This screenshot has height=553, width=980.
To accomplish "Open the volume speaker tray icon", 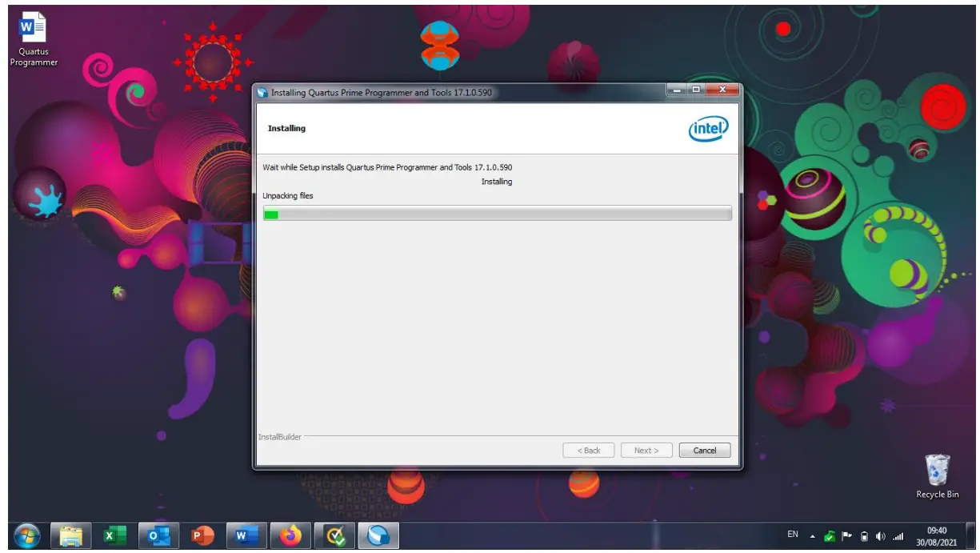I will click(x=881, y=535).
